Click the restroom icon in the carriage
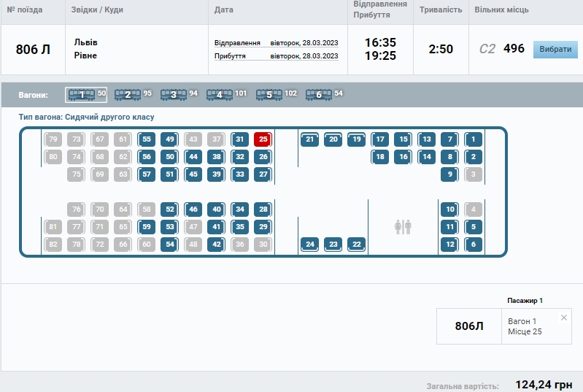The height and width of the screenshot is (392, 583). 403,227
